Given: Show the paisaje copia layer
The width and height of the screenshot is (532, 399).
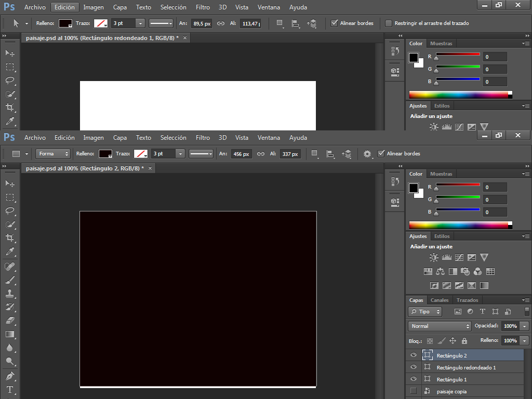Looking at the screenshot, I should tap(413, 391).
